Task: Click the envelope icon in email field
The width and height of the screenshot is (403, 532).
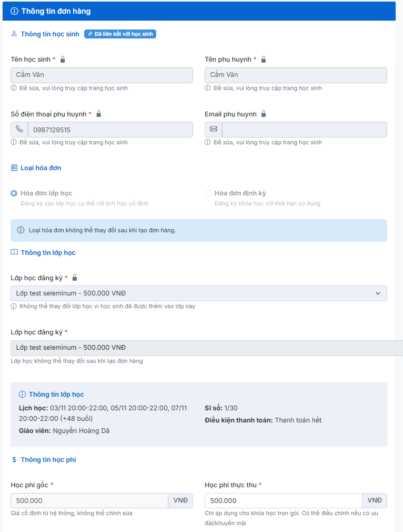Action: 214,130
